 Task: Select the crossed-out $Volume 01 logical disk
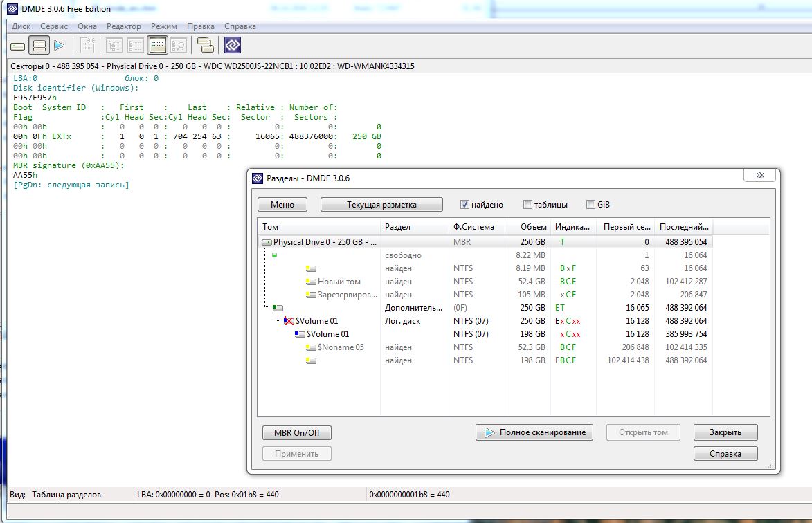[316, 321]
